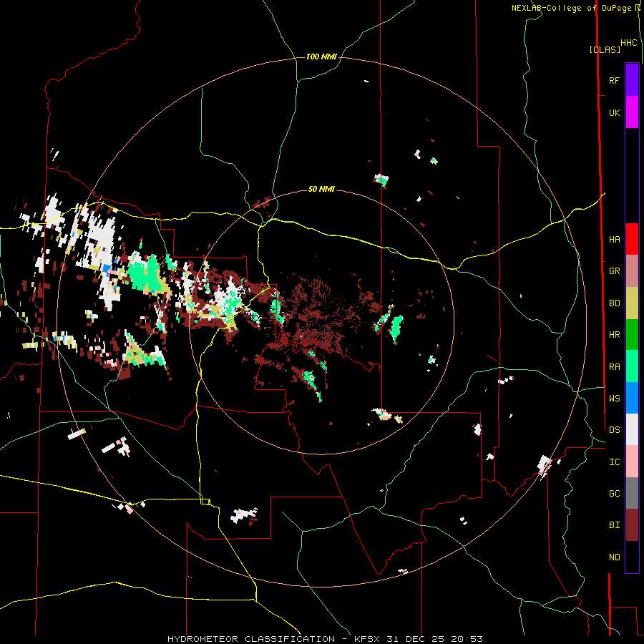Viewport: 644px width, 644px height.
Task: Click the "31 DEC 25" date text
Action: click(x=416, y=639)
